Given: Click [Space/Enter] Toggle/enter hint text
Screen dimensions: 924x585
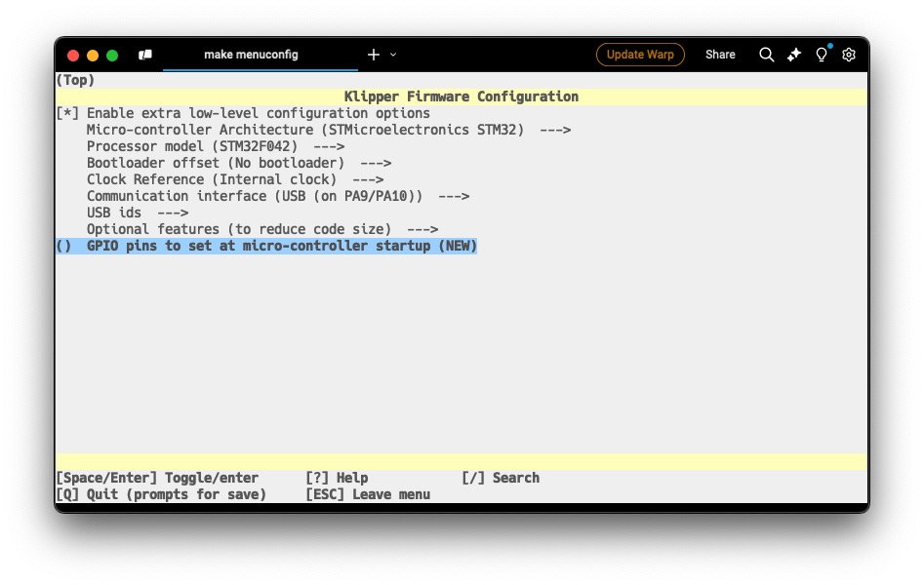Looking at the screenshot, I should 157,478.
